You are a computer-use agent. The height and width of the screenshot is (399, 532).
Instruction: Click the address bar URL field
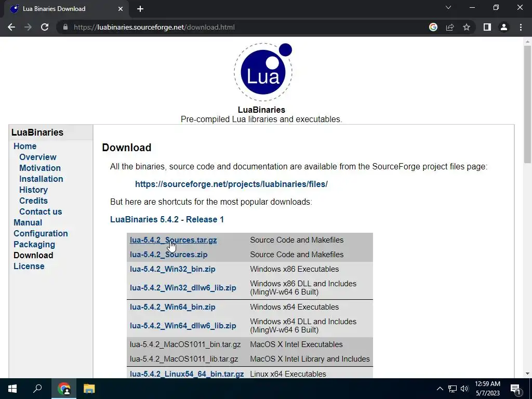point(244,27)
